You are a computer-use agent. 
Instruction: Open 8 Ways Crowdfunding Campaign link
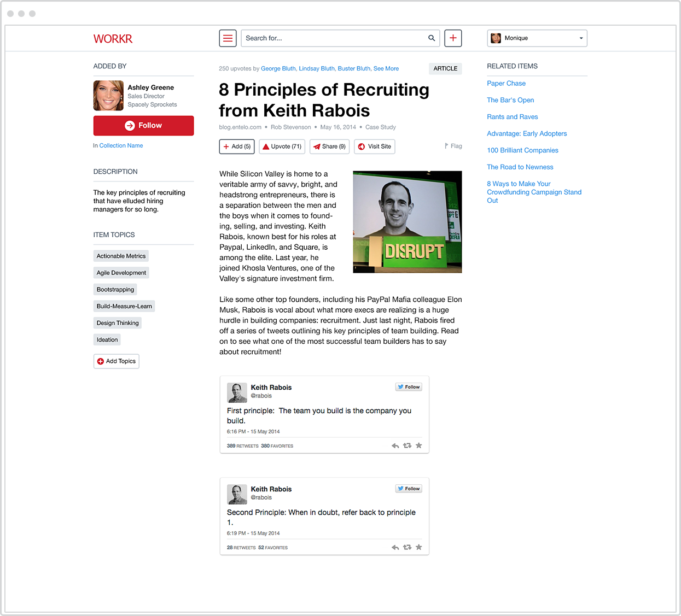(x=534, y=192)
